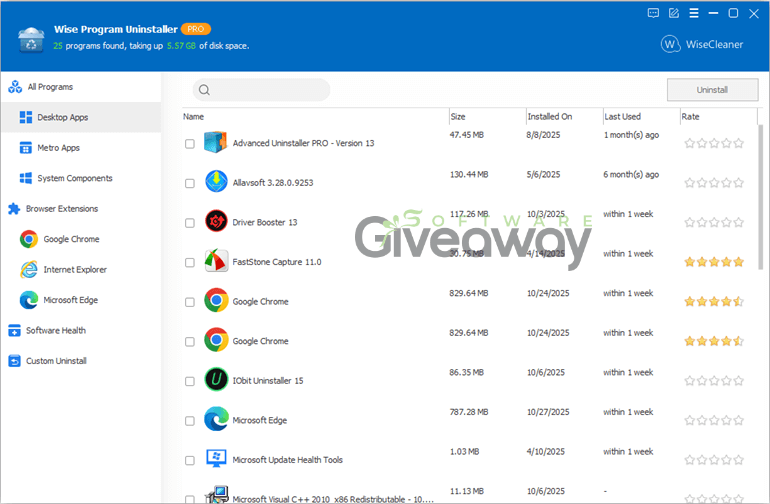Click the vertical scrollbar of program list
The height and width of the screenshot is (504, 770).
click(761, 196)
